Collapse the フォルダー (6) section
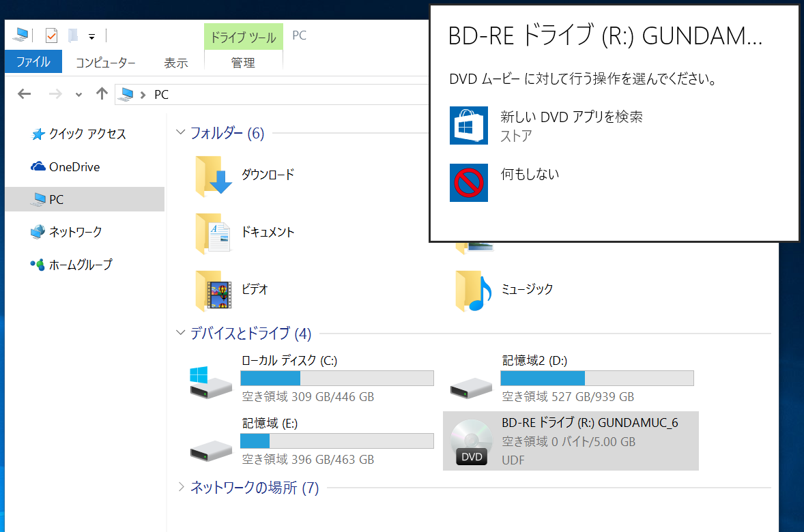The height and width of the screenshot is (532, 804). (x=180, y=132)
